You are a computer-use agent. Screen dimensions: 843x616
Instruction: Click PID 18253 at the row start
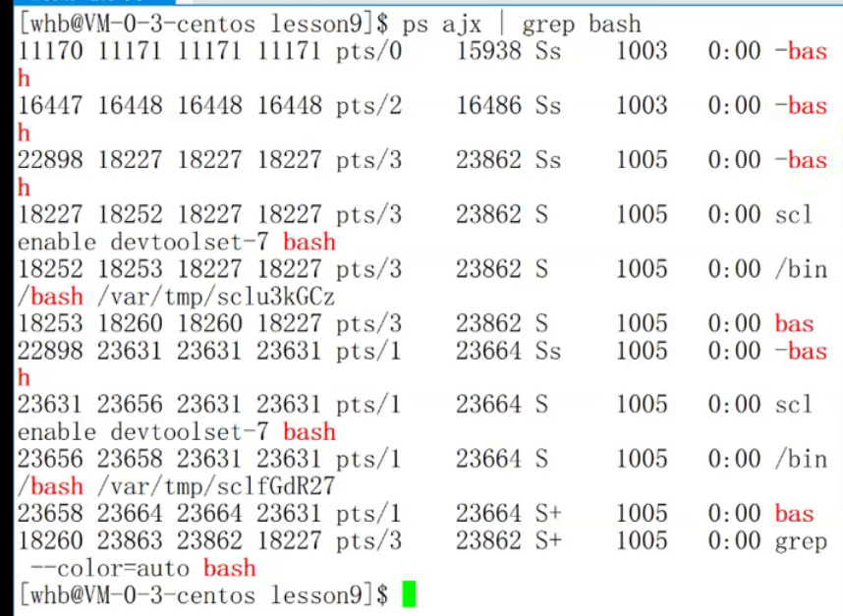point(50,323)
